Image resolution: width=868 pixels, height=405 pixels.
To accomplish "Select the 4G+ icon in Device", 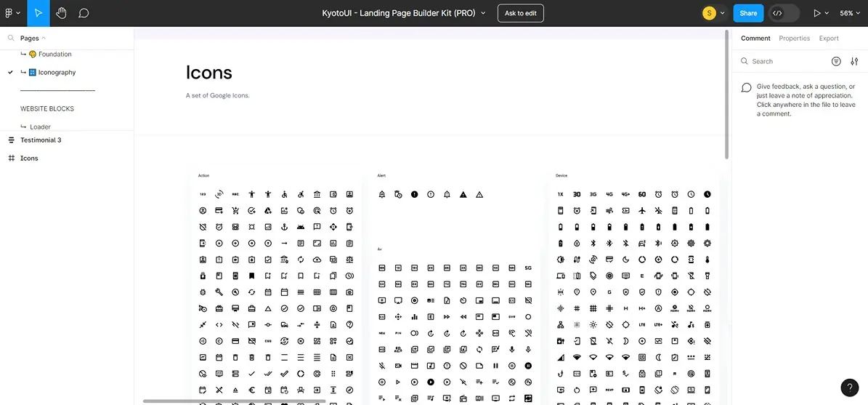I will click(625, 194).
